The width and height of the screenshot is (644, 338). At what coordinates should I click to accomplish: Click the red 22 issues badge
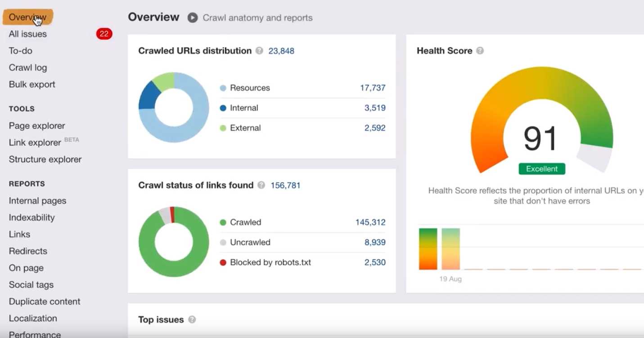[x=104, y=34]
